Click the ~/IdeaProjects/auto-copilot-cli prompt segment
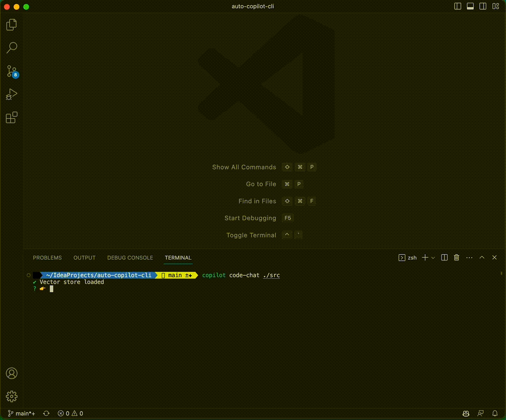The image size is (506, 420). [98, 275]
